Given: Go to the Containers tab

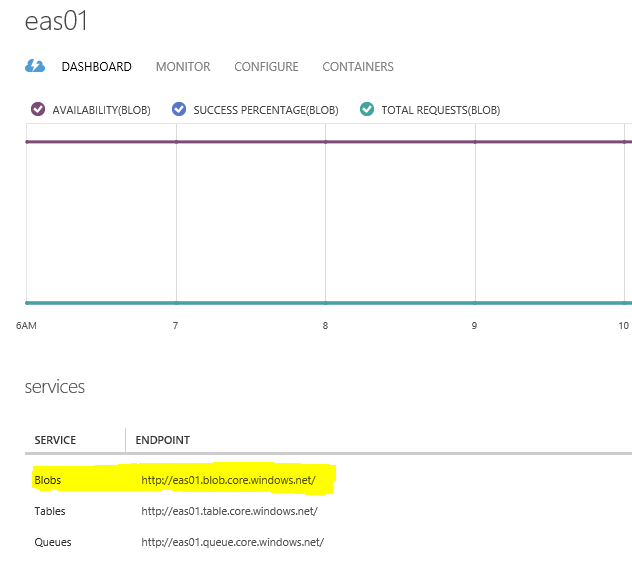Looking at the screenshot, I should pos(358,66).
